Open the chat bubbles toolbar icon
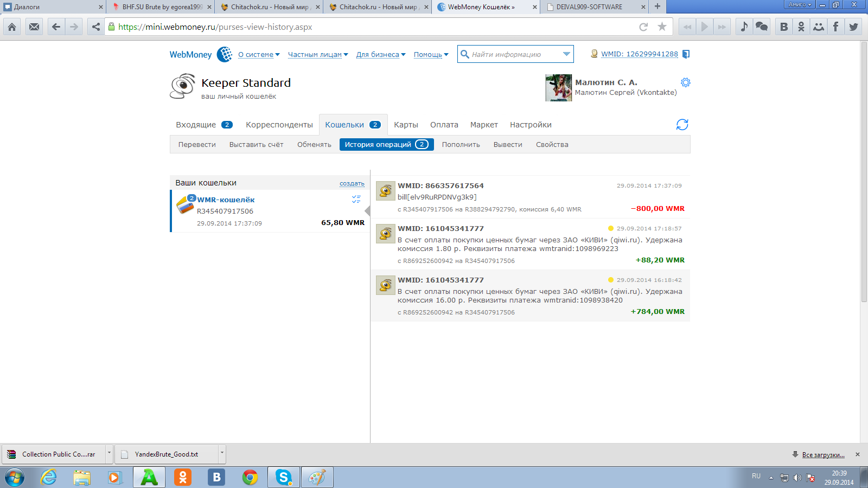 tap(761, 27)
